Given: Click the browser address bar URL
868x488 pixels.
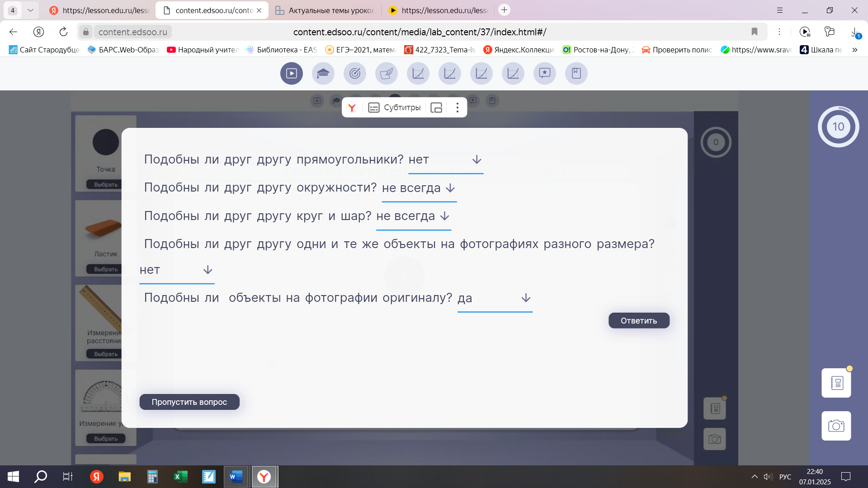Looking at the screenshot, I should 419,32.
